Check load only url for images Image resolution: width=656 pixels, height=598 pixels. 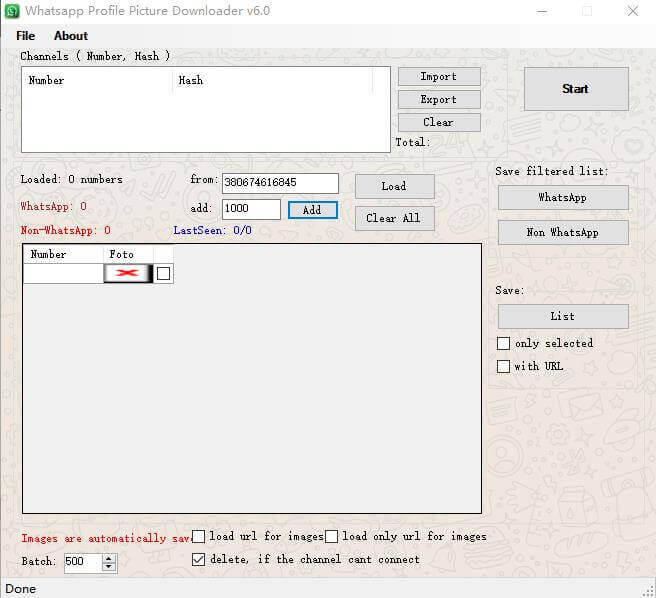pos(331,536)
